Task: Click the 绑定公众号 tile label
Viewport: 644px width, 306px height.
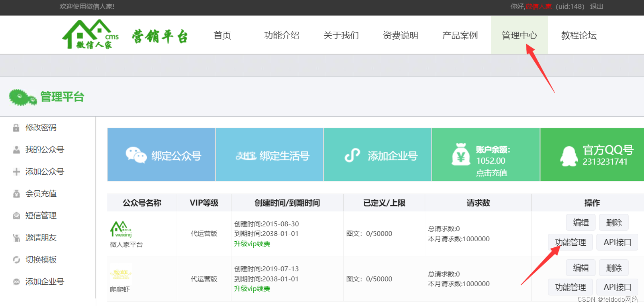Action: [176, 156]
